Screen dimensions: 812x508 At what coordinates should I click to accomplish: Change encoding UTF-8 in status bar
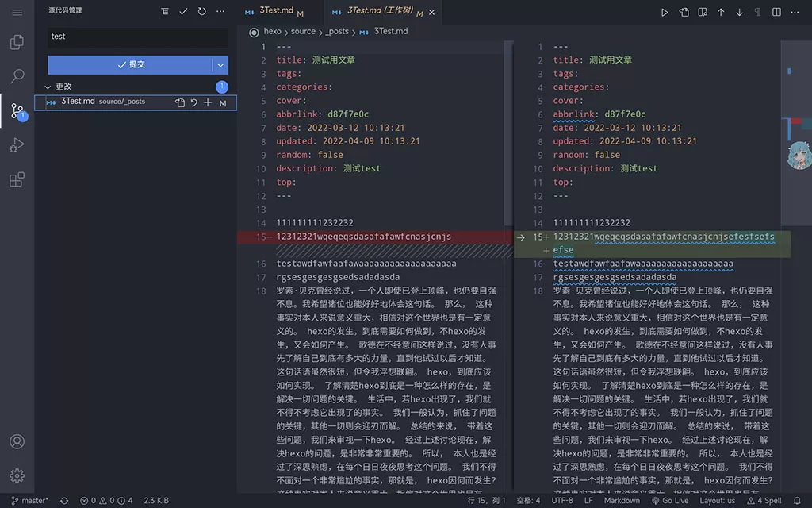coord(562,501)
